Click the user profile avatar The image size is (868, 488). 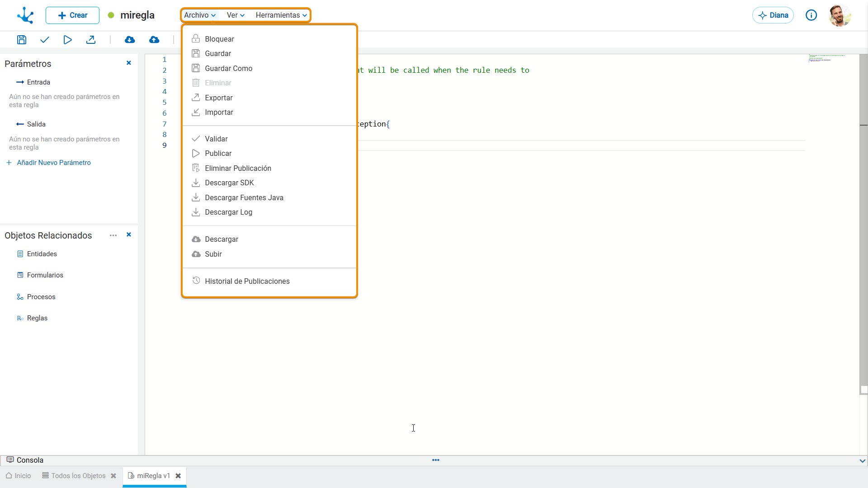[x=840, y=15]
